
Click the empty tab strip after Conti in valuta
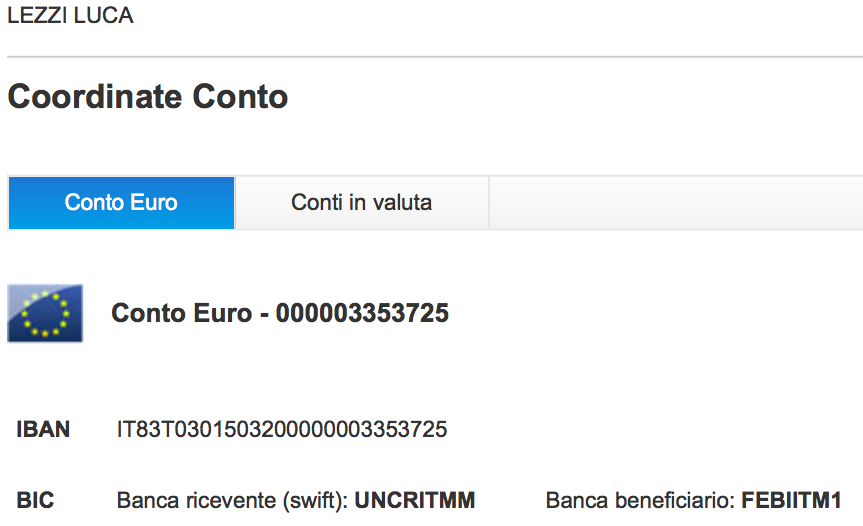click(x=676, y=202)
